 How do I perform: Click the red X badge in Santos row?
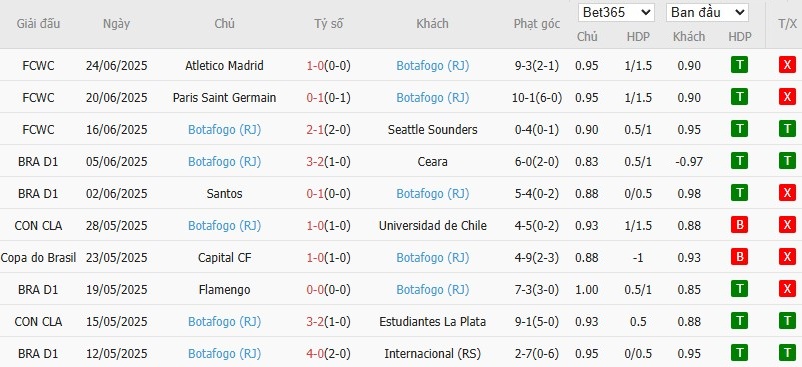787,193
